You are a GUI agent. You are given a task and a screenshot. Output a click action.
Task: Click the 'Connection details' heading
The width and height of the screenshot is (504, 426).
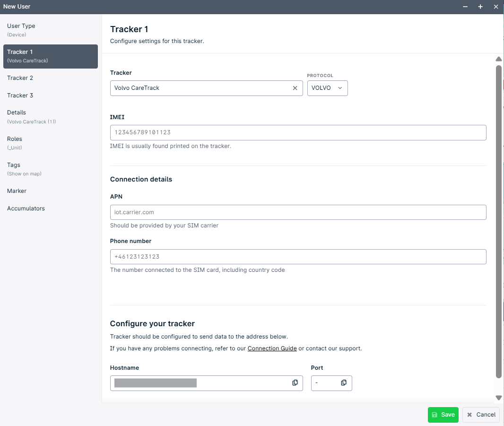click(141, 179)
